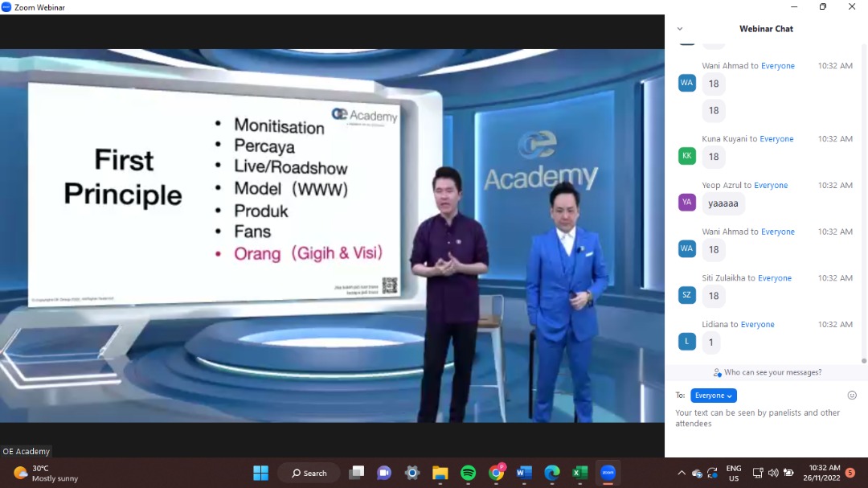Open Microsoft Edge from the taskbar

pyautogui.click(x=551, y=473)
